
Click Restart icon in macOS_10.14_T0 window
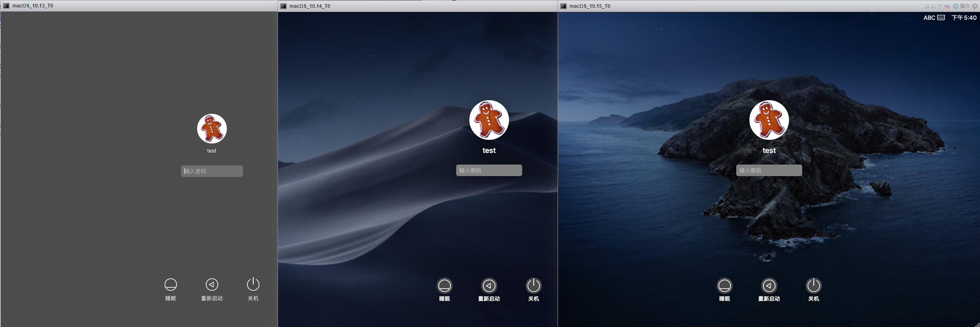tap(489, 286)
